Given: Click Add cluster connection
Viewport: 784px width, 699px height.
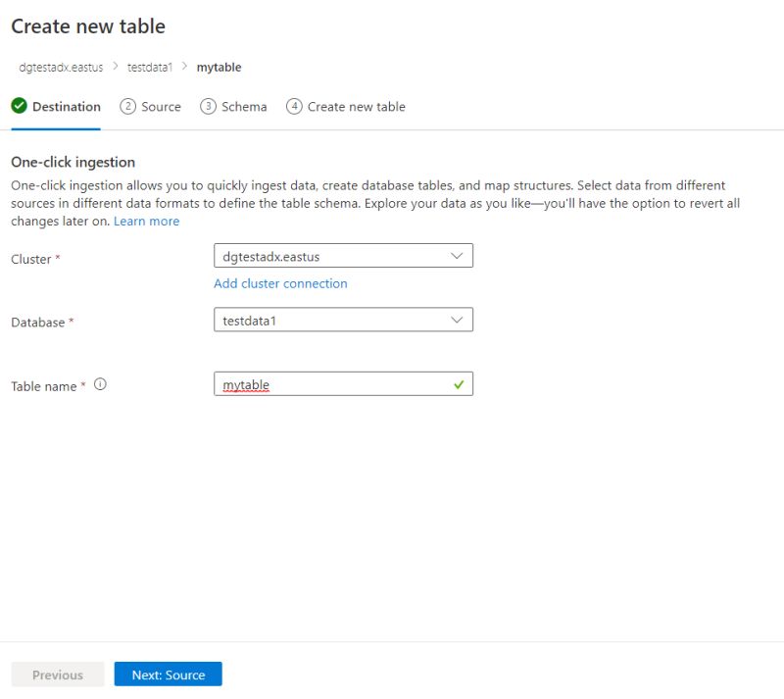Looking at the screenshot, I should coord(279,283).
